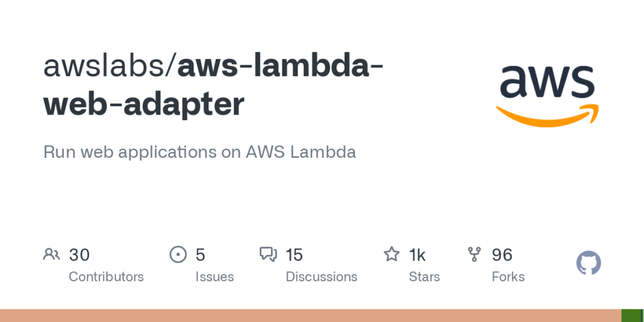The height and width of the screenshot is (322, 644).
Task: Click the Contributors people icon
Action: [x=51, y=254]
